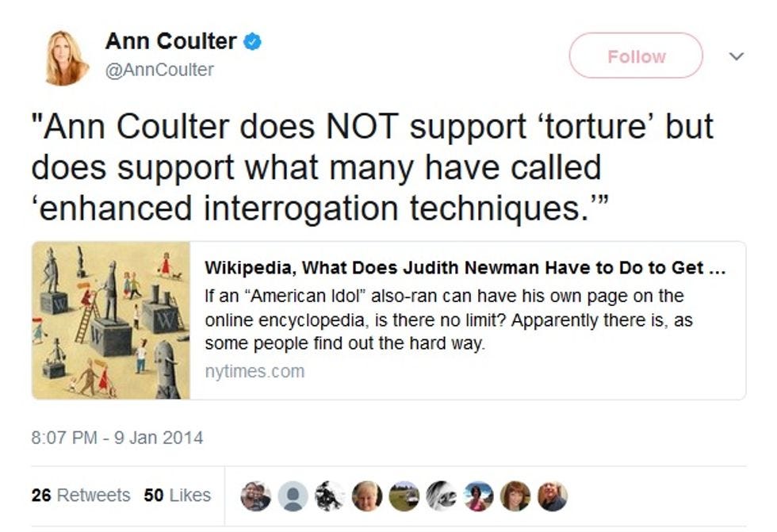The image size is (777, 532).
Task: View the 50 Likes list
Action: (178, 496)
